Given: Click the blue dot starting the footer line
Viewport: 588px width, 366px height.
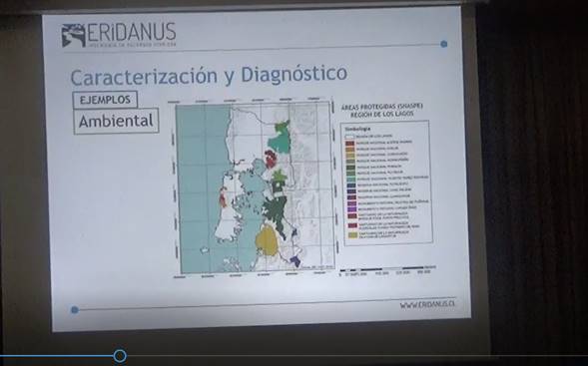Looking at the screenshot, I should (75, 310).
